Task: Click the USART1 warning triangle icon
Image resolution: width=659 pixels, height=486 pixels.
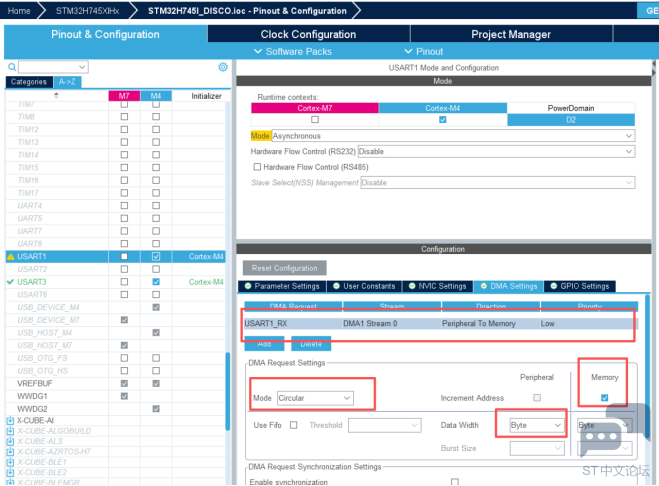Action: click(10, 257)
